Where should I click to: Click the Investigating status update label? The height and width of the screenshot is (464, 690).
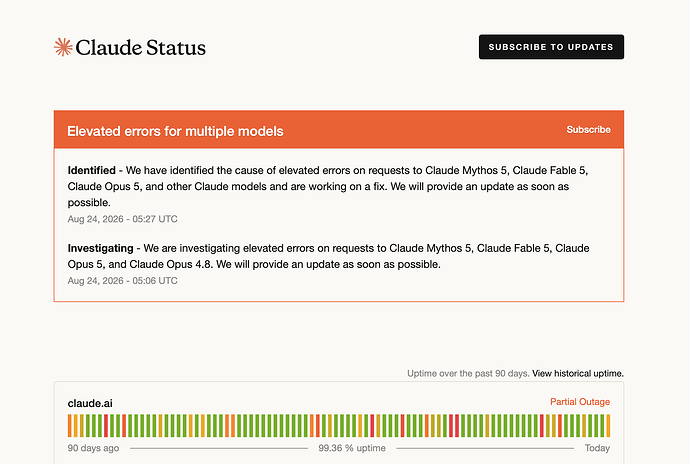click(x=100, y=248)
